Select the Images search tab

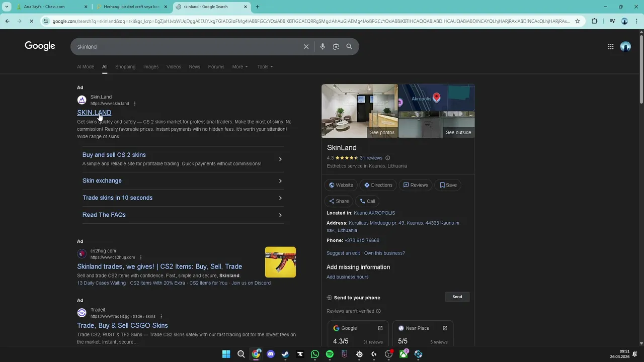pos(151,67)
